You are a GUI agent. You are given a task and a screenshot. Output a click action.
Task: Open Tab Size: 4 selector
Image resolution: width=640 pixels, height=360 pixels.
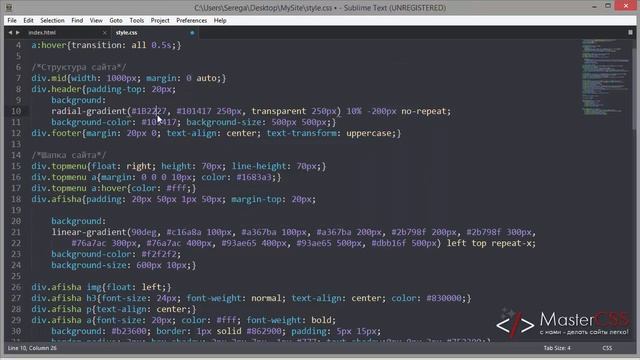[557, 348]
